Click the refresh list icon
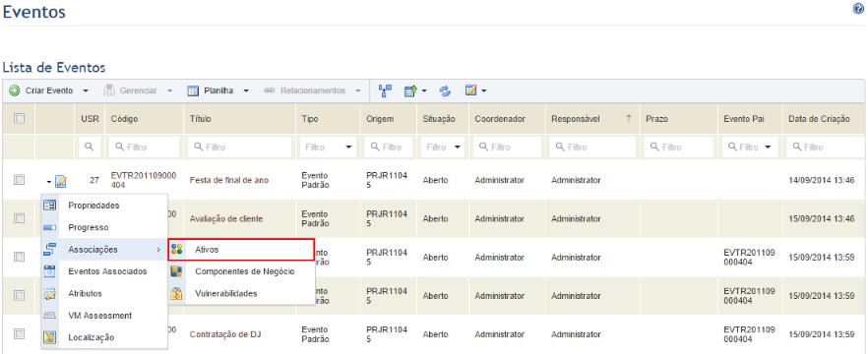This screenshot has width=868, height=354. (x=446, y=90)
